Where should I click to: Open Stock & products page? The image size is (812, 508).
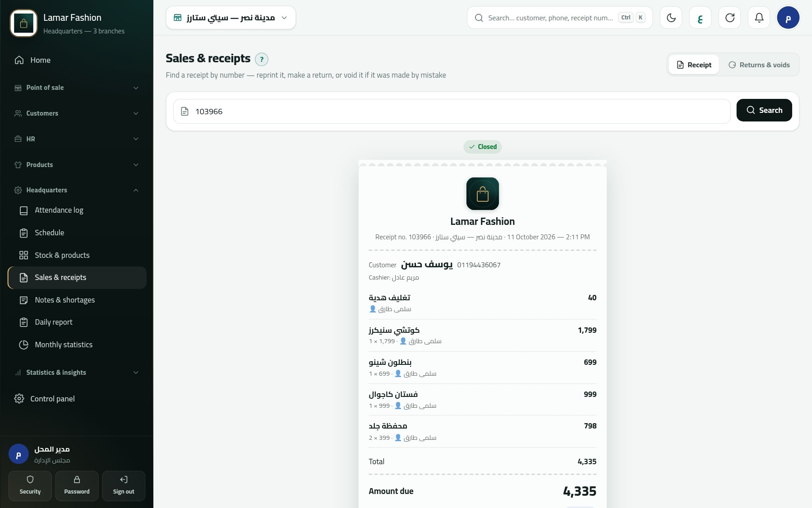click(x=77, y=256)
